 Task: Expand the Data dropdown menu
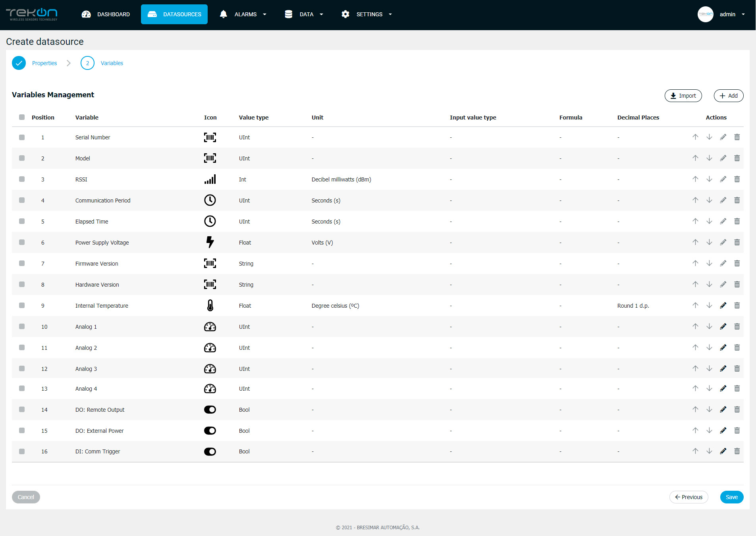click(x=304, y=14)
